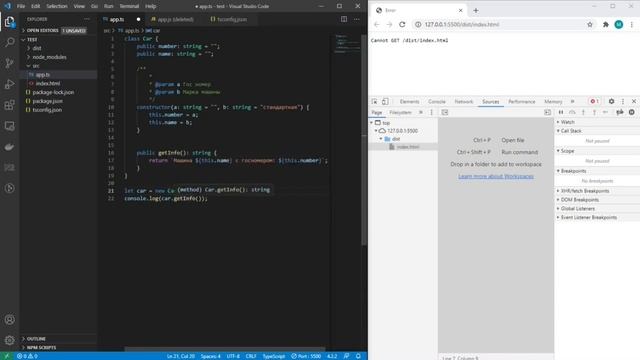Step into next function call
Image resolution: width=640 pixels, height=360 pixels.
tap(583, 112)
